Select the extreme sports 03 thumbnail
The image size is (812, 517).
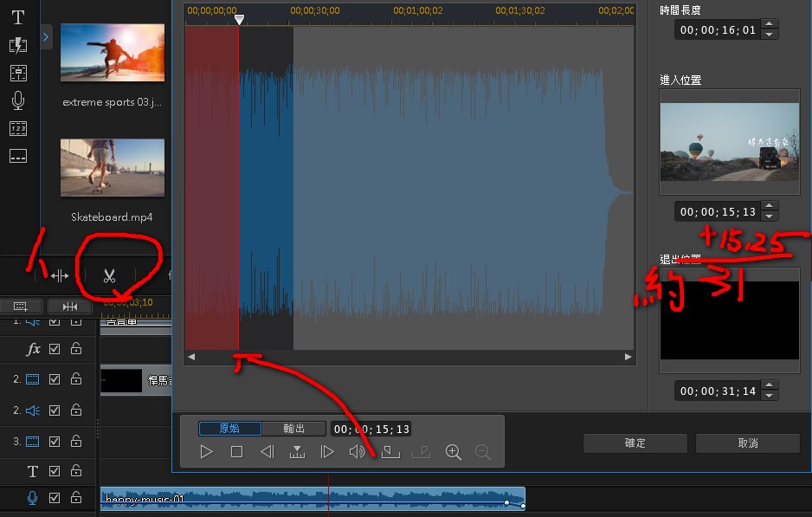click(x=113, y=52)
